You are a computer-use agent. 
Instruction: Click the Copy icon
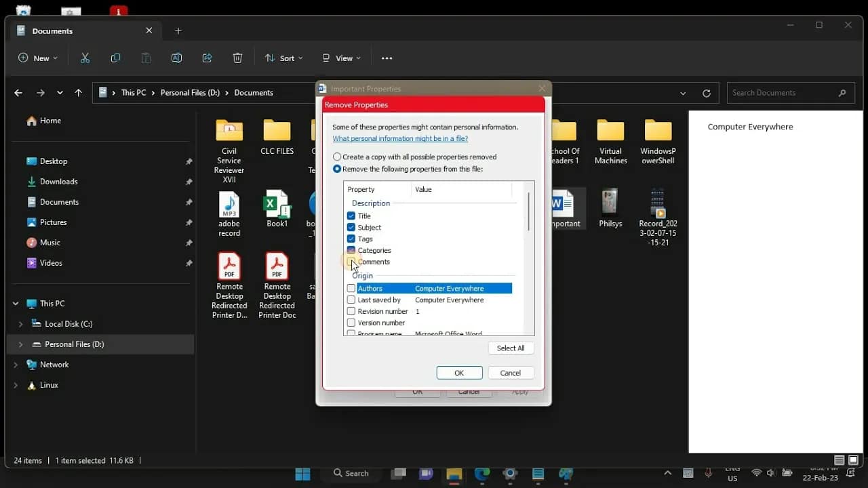coord(115,58)
